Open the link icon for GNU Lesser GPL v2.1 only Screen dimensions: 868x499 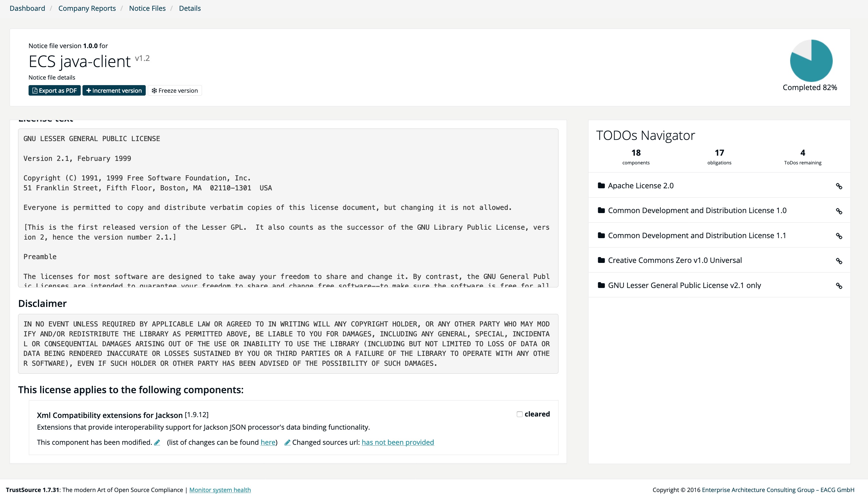tap(839, 286)
